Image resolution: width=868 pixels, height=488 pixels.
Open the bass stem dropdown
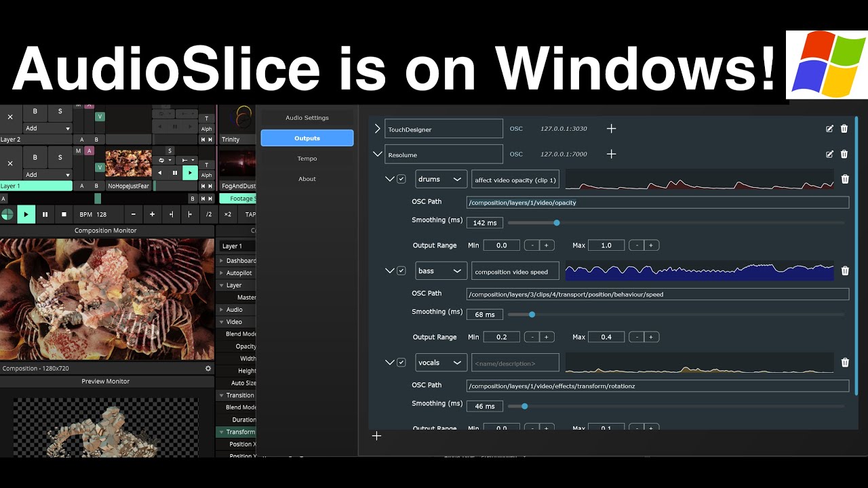click(x=441, y=271)
